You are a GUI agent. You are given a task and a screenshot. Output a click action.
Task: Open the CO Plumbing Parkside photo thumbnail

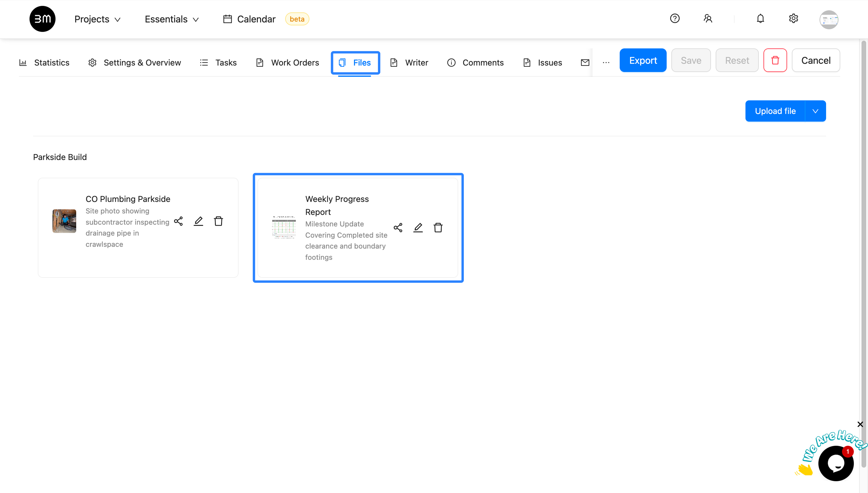coord(64,221)
